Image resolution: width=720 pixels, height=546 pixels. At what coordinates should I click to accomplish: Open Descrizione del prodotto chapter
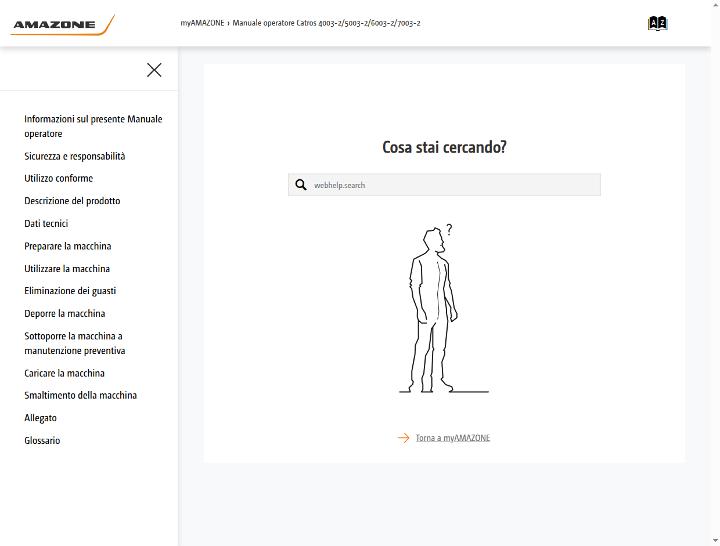(72, 201)
